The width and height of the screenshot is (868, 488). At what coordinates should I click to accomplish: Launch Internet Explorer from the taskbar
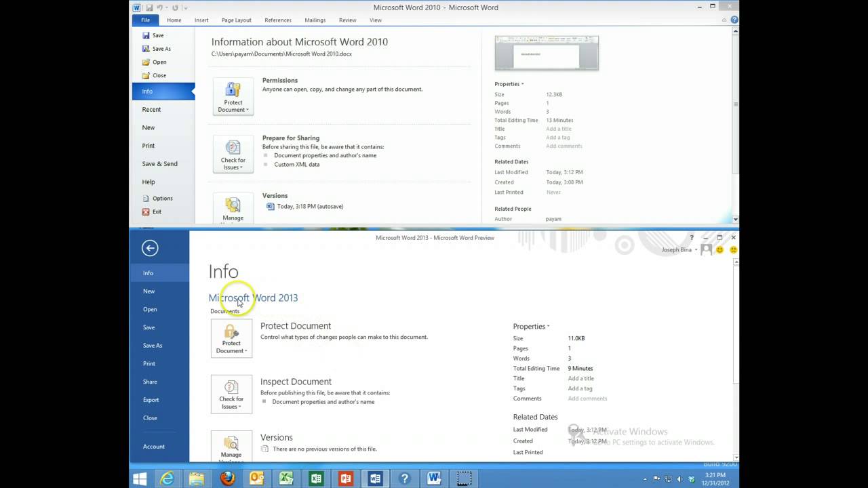tap(167, 479)
